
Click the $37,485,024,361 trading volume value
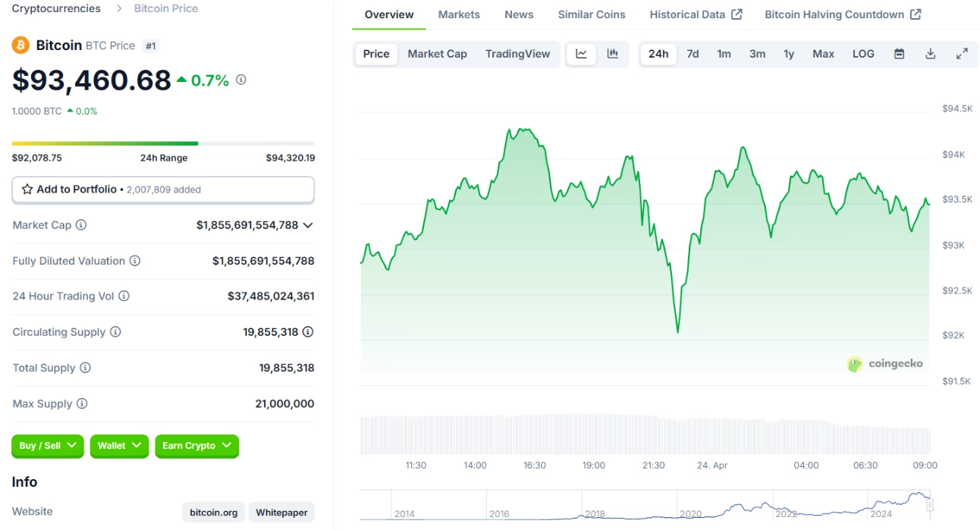coord(271,296)
